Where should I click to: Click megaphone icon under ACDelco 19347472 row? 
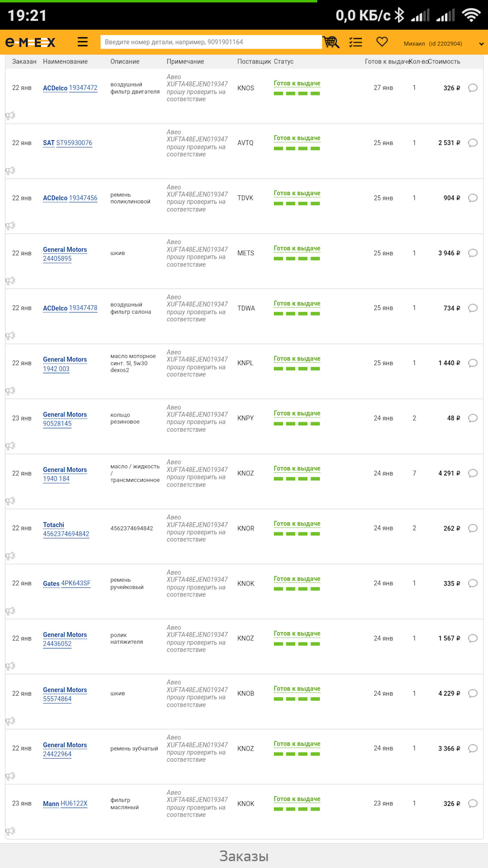[x=10, y=116]
